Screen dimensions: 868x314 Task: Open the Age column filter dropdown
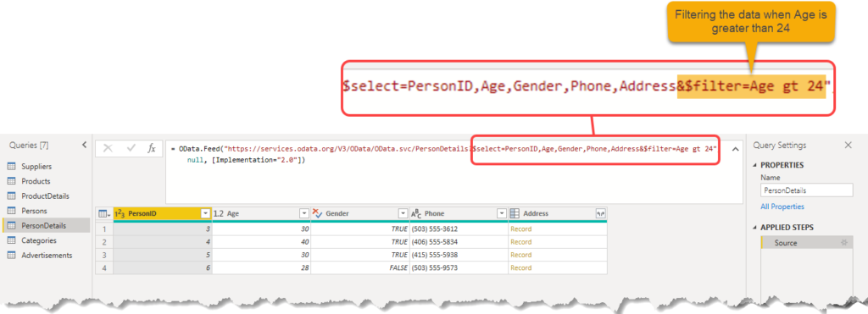(x=304, y=213)
